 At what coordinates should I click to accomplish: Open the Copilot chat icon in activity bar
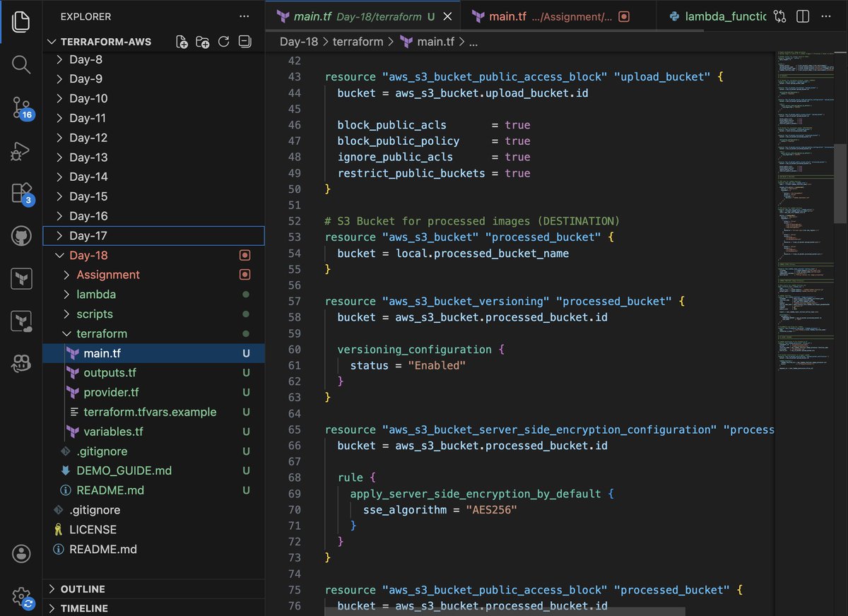pyautogui.click(x=21, y=365)
